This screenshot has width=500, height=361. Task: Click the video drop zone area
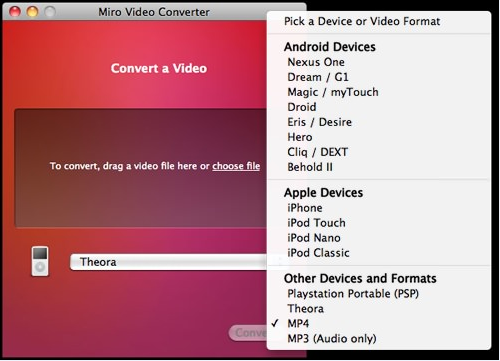click(x=141, y=168)
